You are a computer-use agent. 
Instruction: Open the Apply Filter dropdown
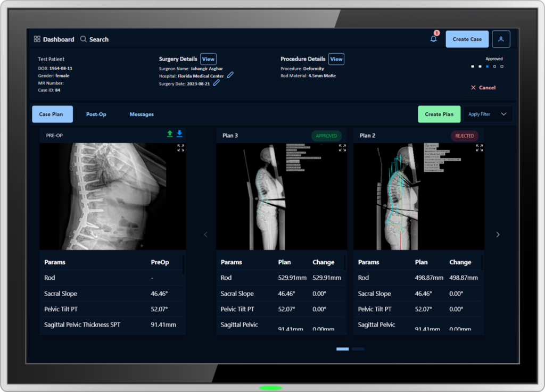pyautogui.click(x=488, y=114)
